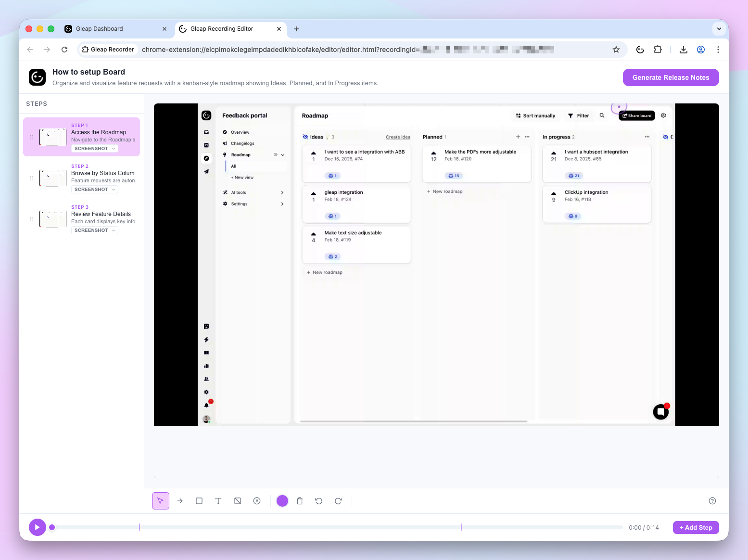Click Generate Release Notes
Image resolution: width=748 pixels, height=560 pixels.
click(671, 77)
